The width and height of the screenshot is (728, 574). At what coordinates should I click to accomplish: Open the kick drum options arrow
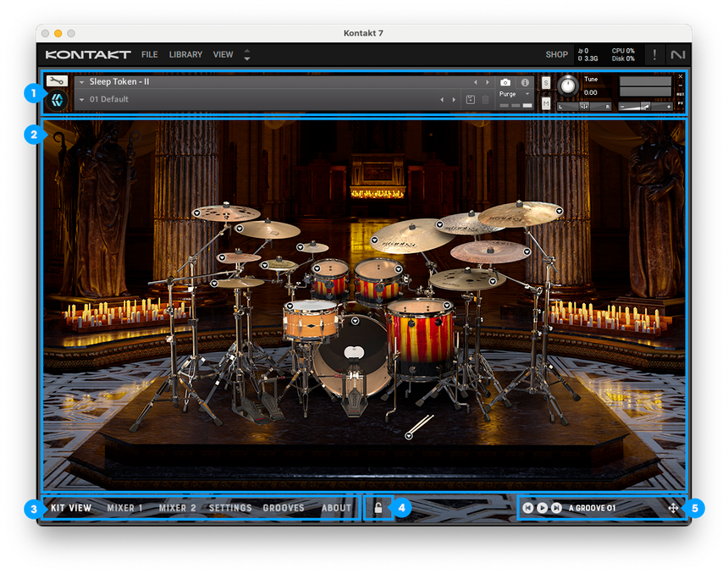click(x=356, y=321)
